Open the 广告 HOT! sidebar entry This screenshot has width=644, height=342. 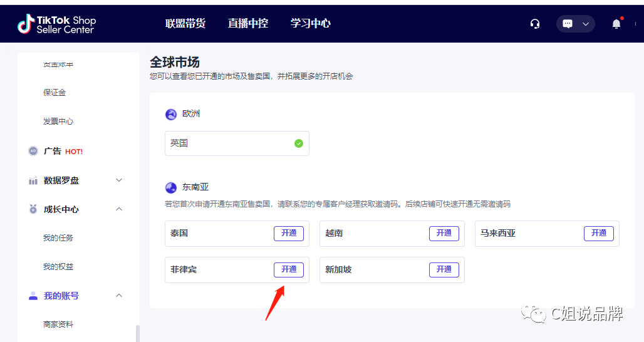(63, 151)
